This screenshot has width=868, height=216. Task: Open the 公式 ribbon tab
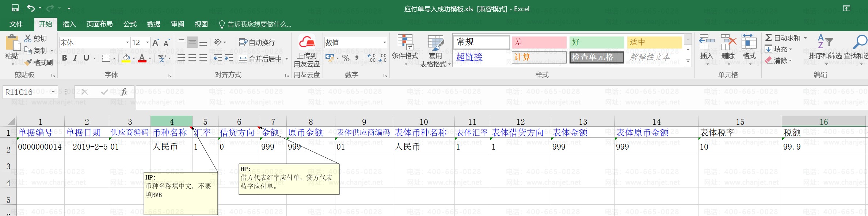click(130, 24)
